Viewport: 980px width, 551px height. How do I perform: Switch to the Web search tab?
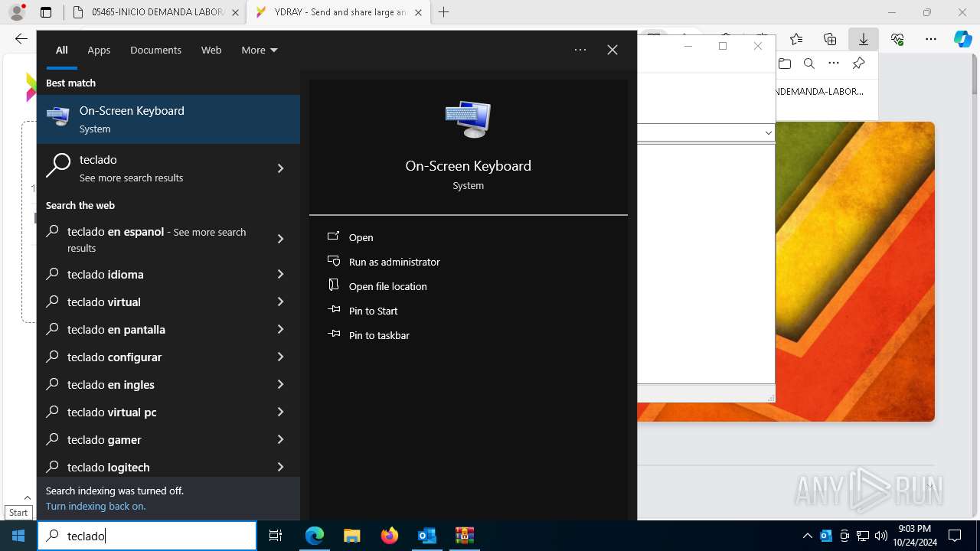(211, 50)
